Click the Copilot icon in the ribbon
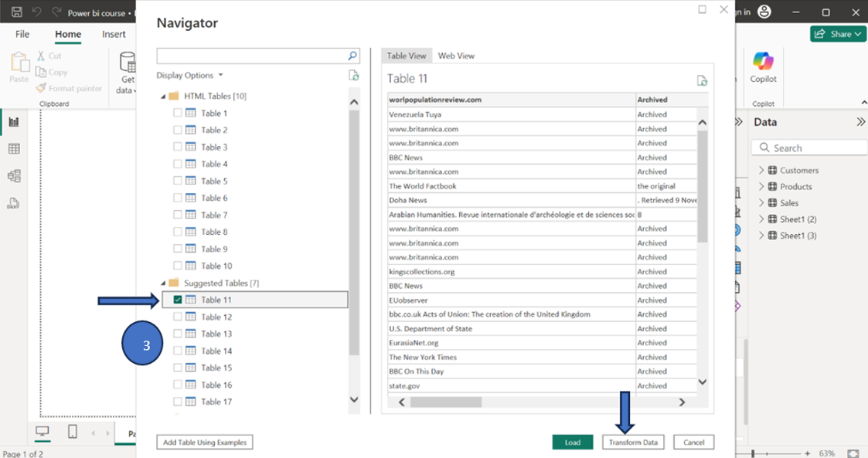The height and width of the screenshot is (458, 868). tap(763, 62)
